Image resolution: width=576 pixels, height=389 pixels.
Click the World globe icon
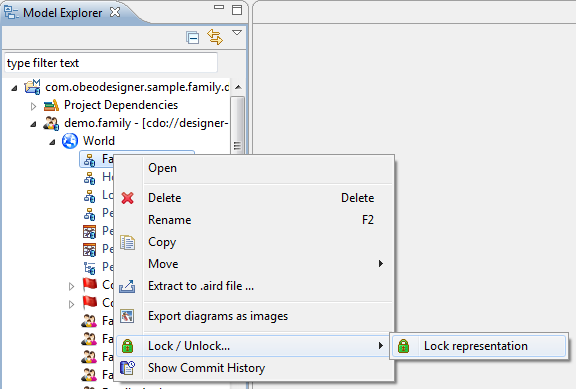(x=70, y=141)
